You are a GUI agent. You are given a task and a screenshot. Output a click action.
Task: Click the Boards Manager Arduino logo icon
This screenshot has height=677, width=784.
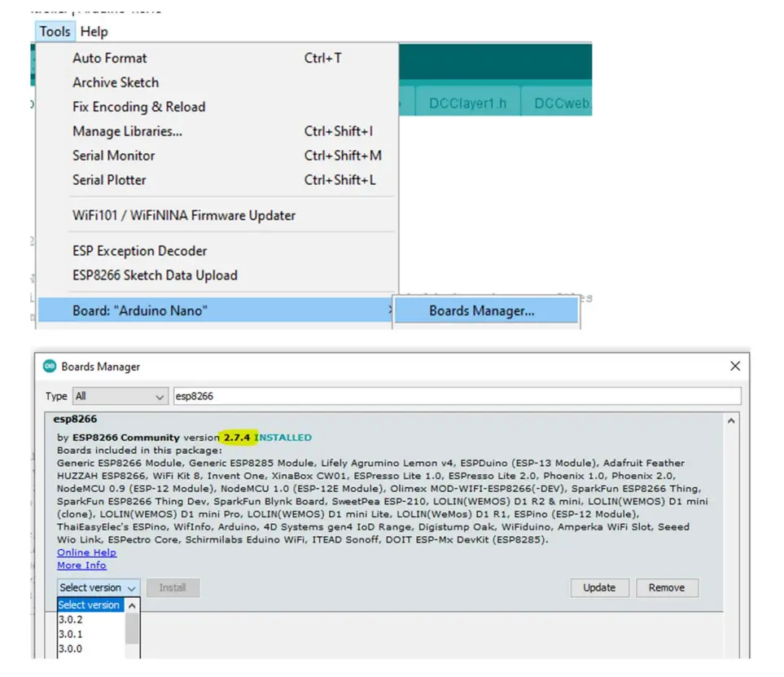pos(50,367)
